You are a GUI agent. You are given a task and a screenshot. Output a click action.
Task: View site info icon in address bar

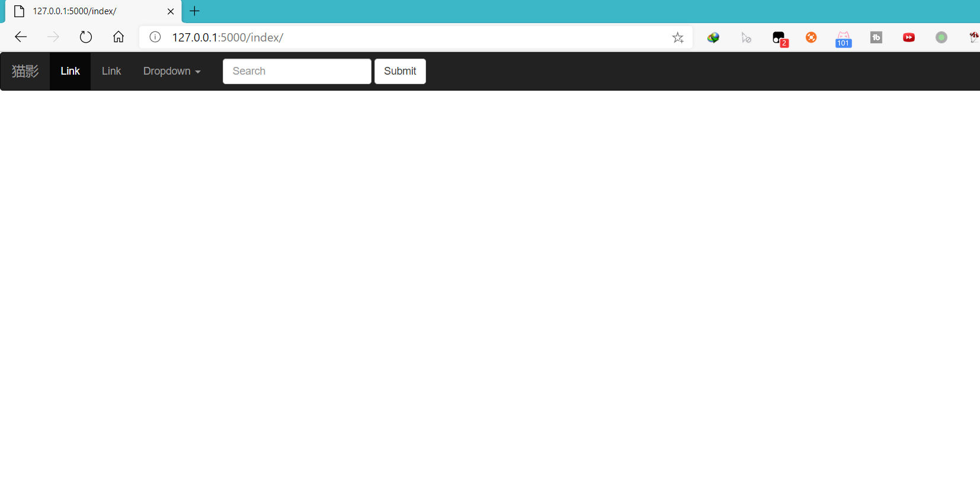tap(155, 37)
